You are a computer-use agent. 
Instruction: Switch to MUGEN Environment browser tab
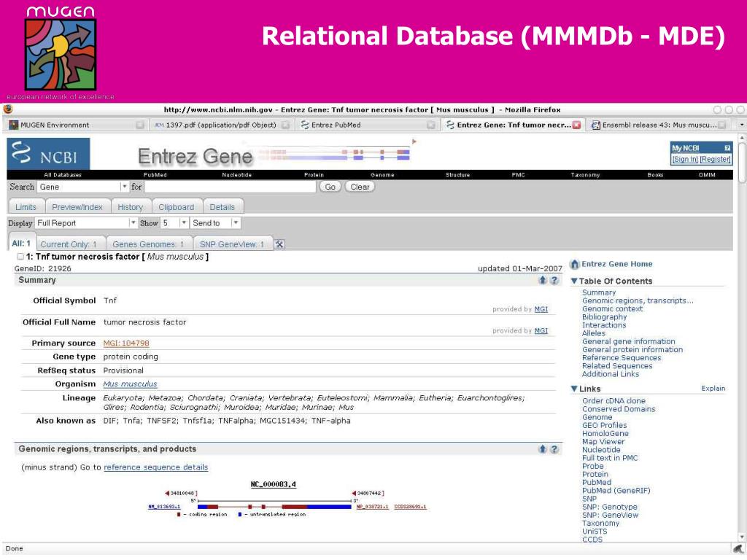click(77, 125)
